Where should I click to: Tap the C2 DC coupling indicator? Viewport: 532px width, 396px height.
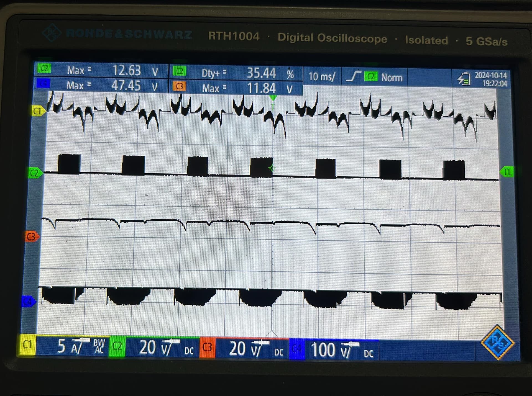[x=189, y=351]
